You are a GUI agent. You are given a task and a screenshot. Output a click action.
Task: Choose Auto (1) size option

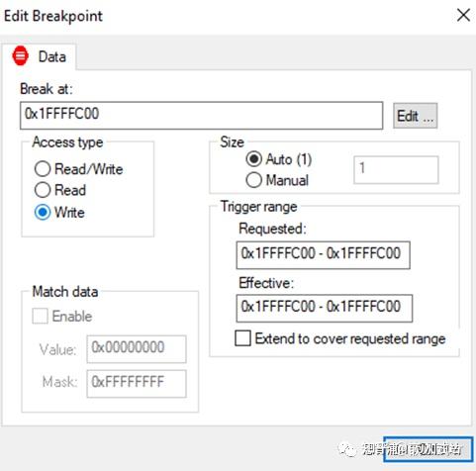(279, 159)
